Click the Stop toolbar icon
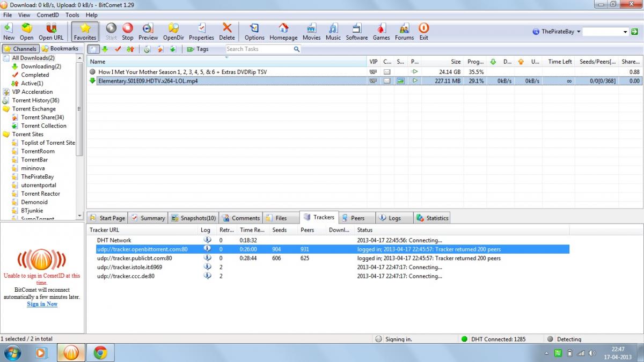 point(128,31)
